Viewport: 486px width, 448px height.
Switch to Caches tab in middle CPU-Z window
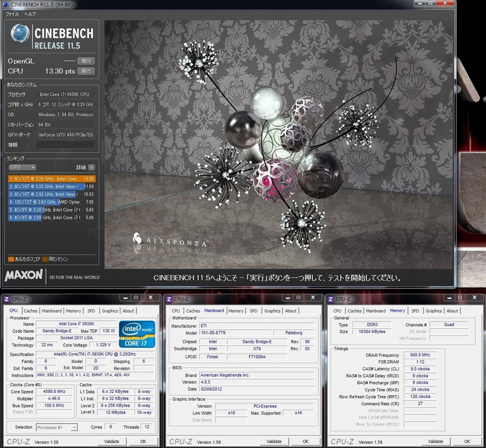[x=193, y=311]
